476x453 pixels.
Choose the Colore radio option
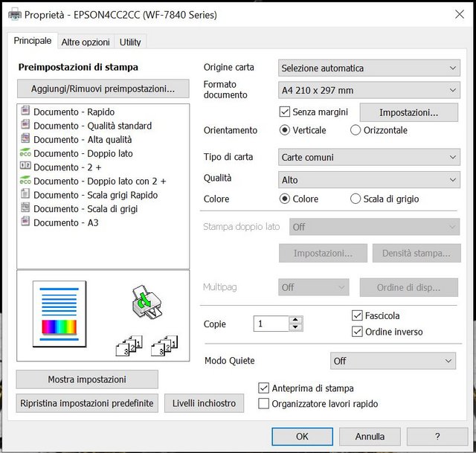tap(284, 199)
